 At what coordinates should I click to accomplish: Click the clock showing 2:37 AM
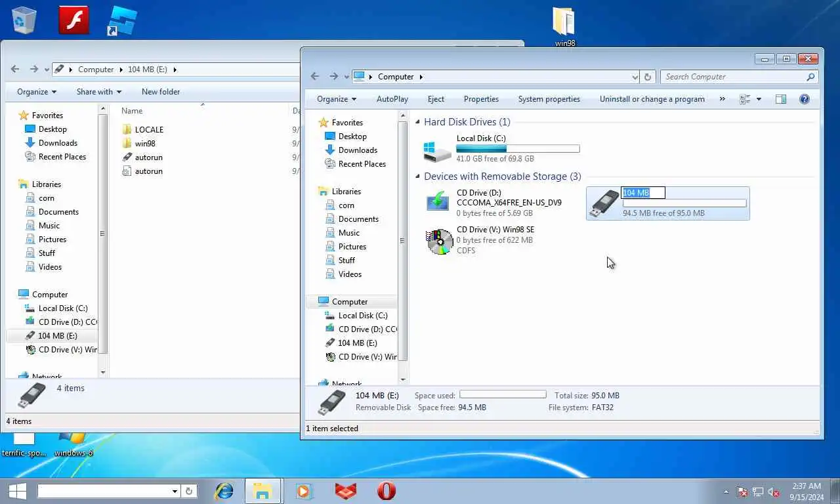[806, 486]
